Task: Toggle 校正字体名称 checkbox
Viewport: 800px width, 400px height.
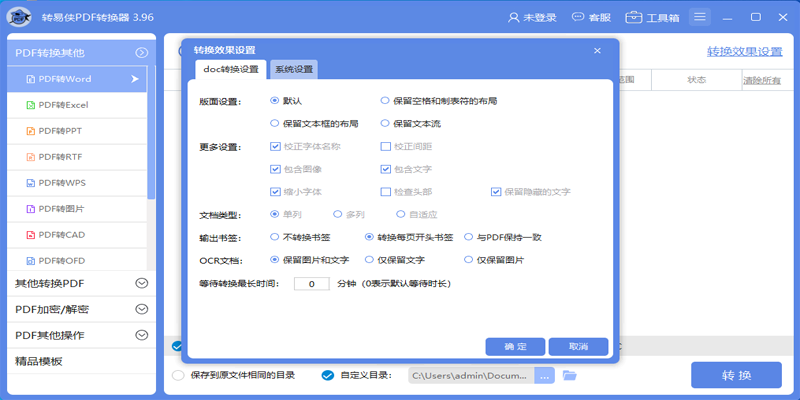Action: 275,146
